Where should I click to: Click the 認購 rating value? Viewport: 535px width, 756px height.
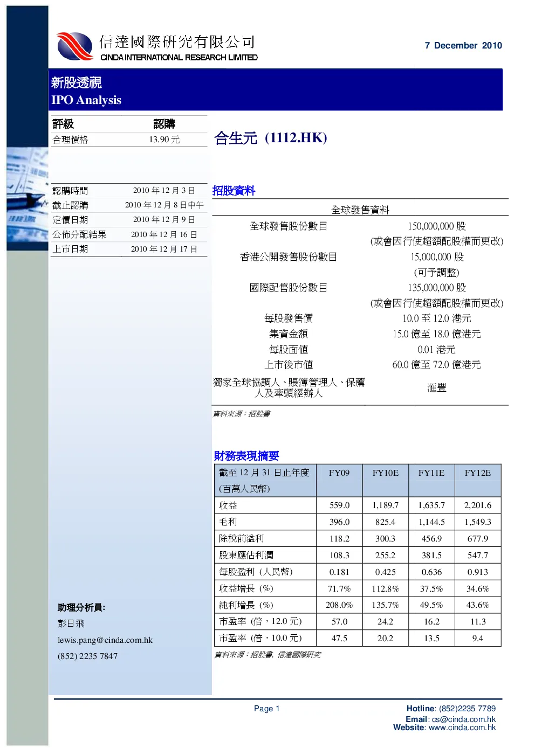[x=164, y=124]
